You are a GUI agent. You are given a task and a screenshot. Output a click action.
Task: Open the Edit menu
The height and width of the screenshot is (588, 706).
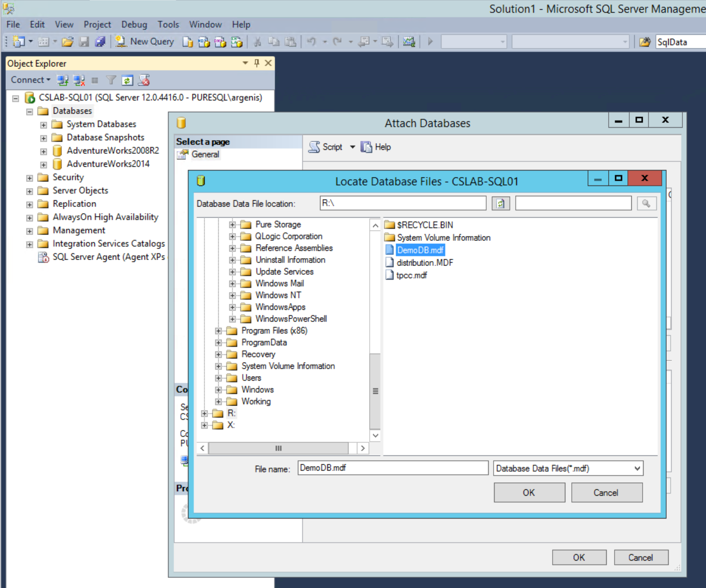pyautogui.click(x=37, y=24)
